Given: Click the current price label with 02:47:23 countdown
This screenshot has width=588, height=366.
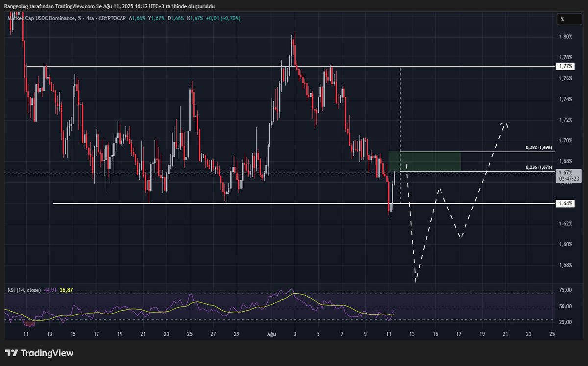Looking at the screenshot, I should coord(568,176).
